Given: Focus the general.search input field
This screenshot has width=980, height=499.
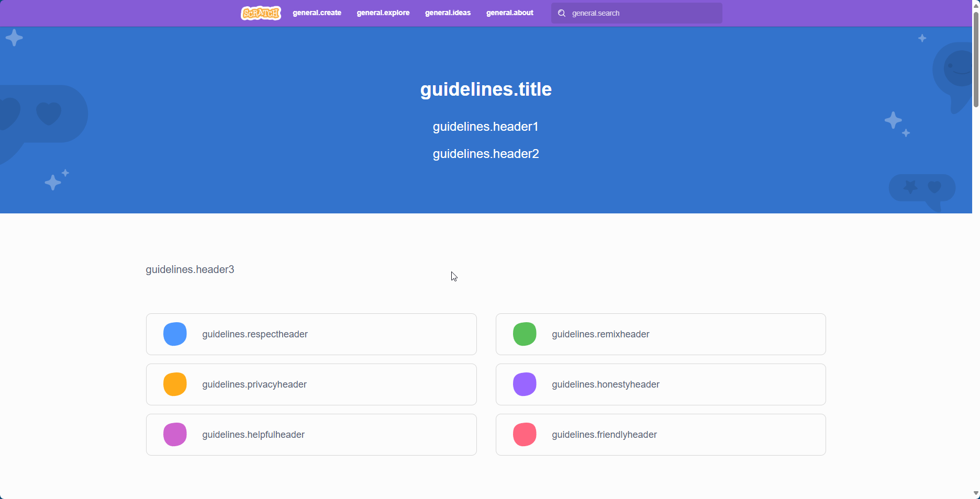Looking at the screenshot, I should click(x=644, y=13).
